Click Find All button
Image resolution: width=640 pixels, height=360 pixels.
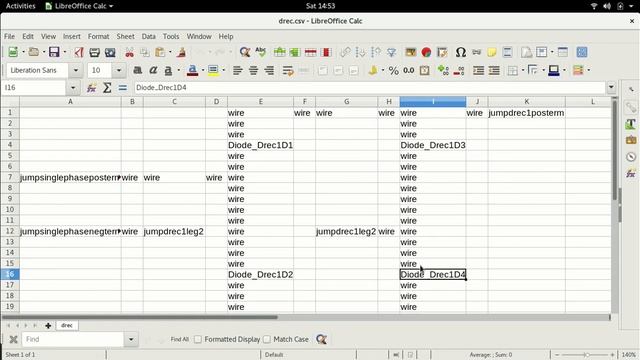pos(180,339)
